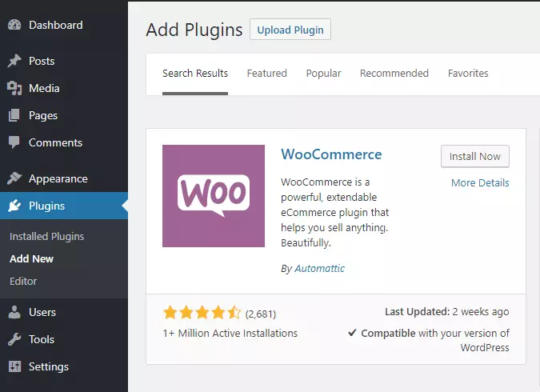
Task: Open the Comments menu
Action: pos(64,142)
